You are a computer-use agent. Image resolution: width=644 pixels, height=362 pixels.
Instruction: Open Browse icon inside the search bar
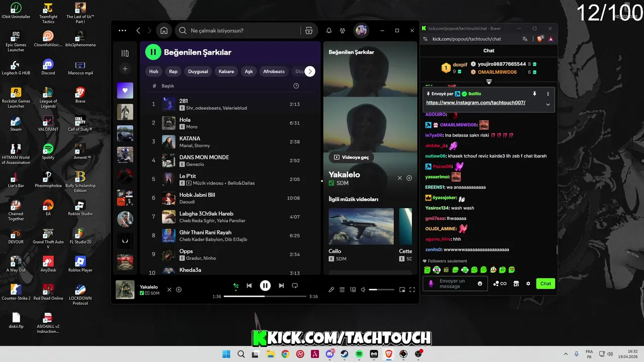click(x=309, y=31)
